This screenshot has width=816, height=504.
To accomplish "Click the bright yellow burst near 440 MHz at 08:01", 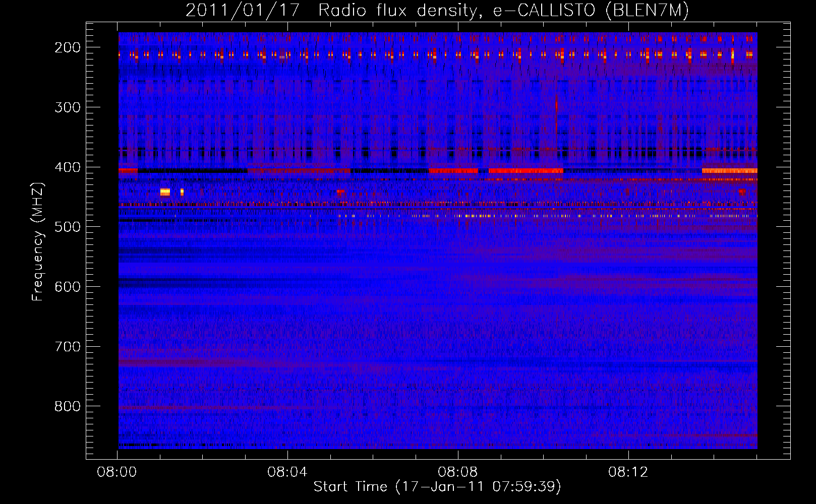I will 165,192.
